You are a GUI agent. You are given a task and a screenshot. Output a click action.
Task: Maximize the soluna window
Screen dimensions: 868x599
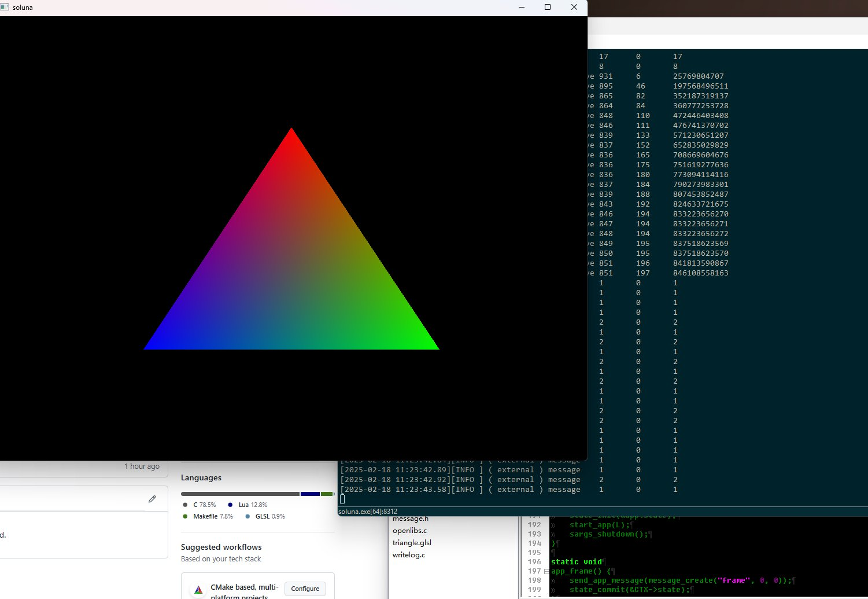pyautogui.click(x=548, y=8)
